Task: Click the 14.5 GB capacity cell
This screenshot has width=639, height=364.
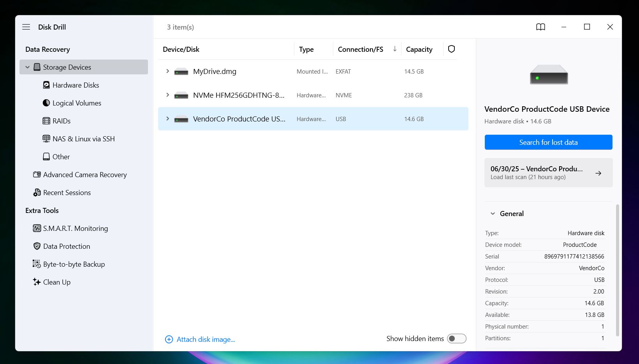Action: pos(414,72)
